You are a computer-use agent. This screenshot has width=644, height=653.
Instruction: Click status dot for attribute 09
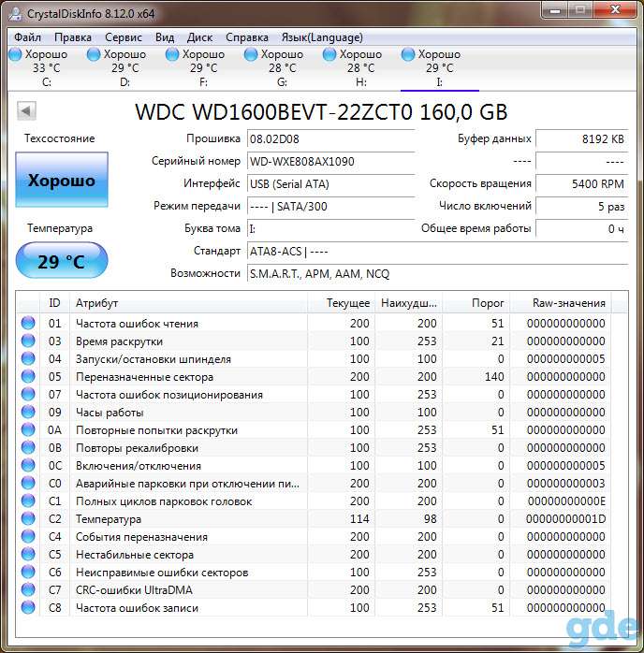pyautogui.click(x=28, y=412)
